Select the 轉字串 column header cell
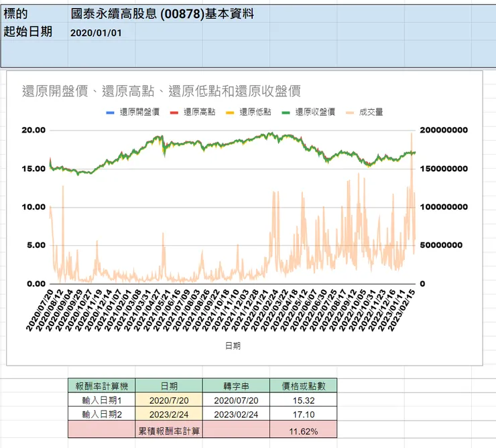 click(237, 386)
